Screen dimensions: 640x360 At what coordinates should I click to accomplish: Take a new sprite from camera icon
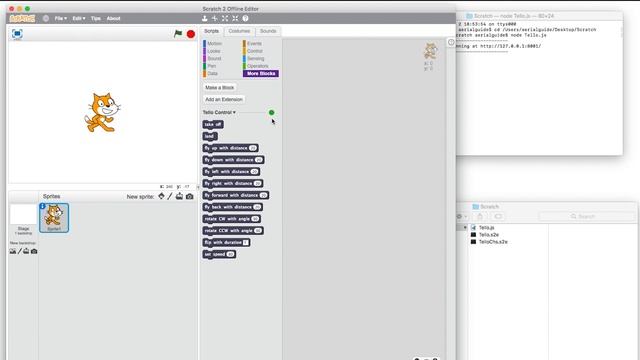pos(189,196)
